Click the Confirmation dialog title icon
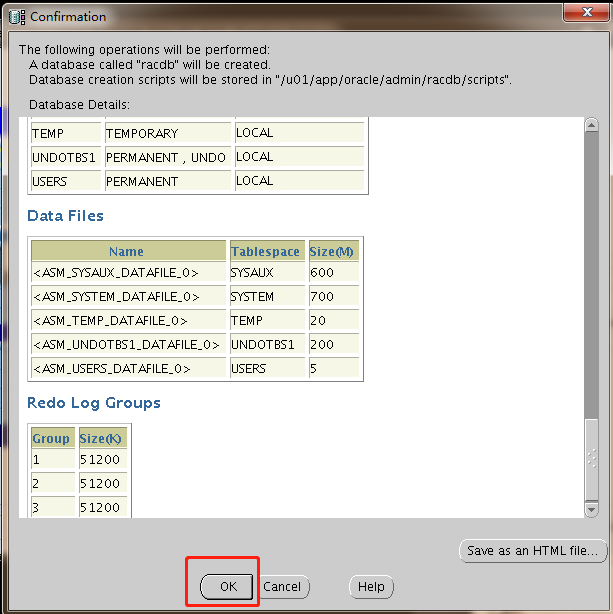This screenshot has width=613, height=614. [x=17, y=17]
